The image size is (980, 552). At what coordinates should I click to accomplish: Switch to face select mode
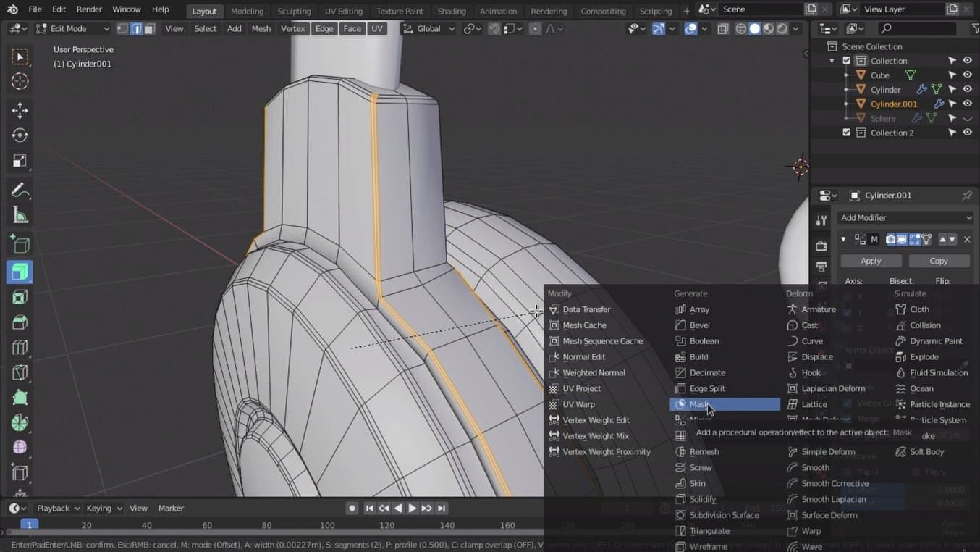point(149,29)
